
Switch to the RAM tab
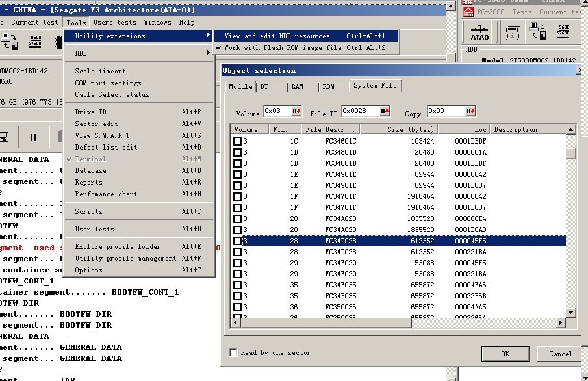point(303,86)
